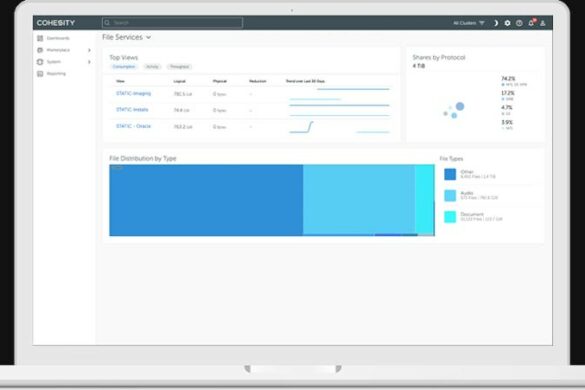This screenshot has height=390, width=585.
Task: Click the 17.2% protocol entry
Action: pos(508,96)
